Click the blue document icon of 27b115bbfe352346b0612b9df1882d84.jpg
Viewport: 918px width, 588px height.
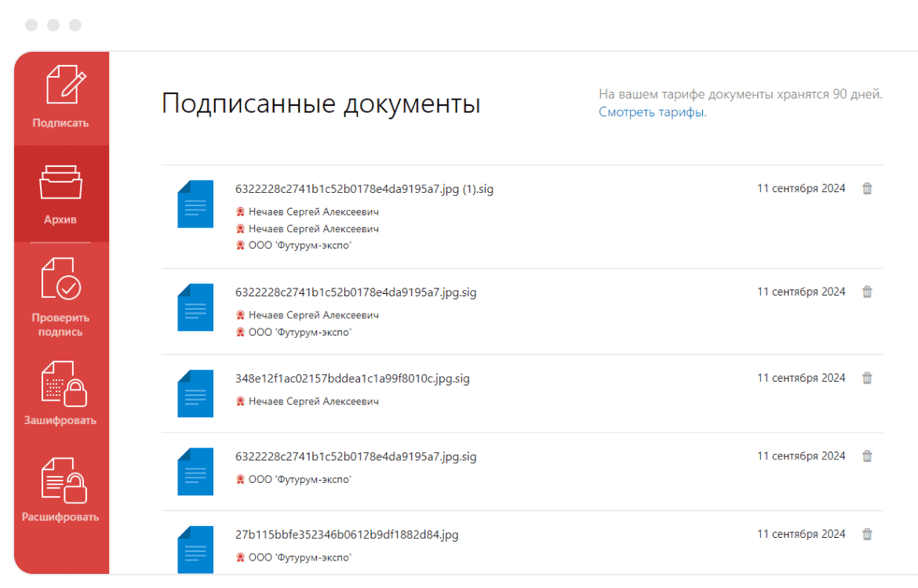coord(195,550)
